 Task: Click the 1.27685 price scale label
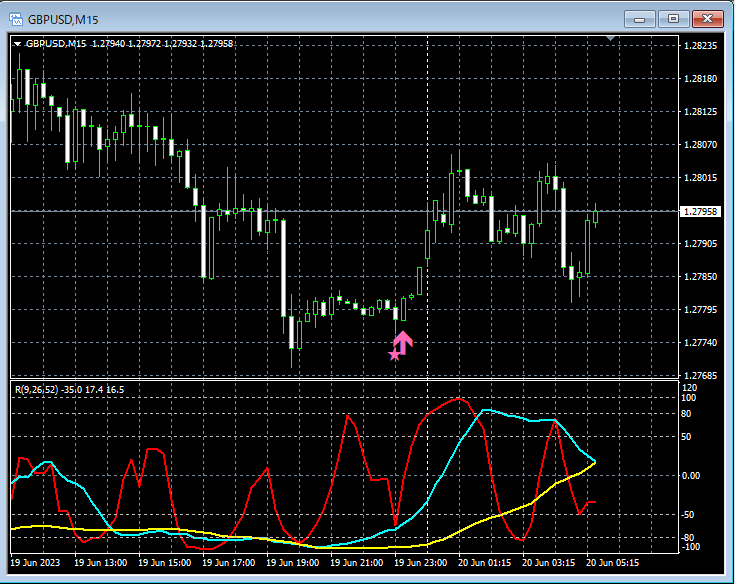coord(700,375)
